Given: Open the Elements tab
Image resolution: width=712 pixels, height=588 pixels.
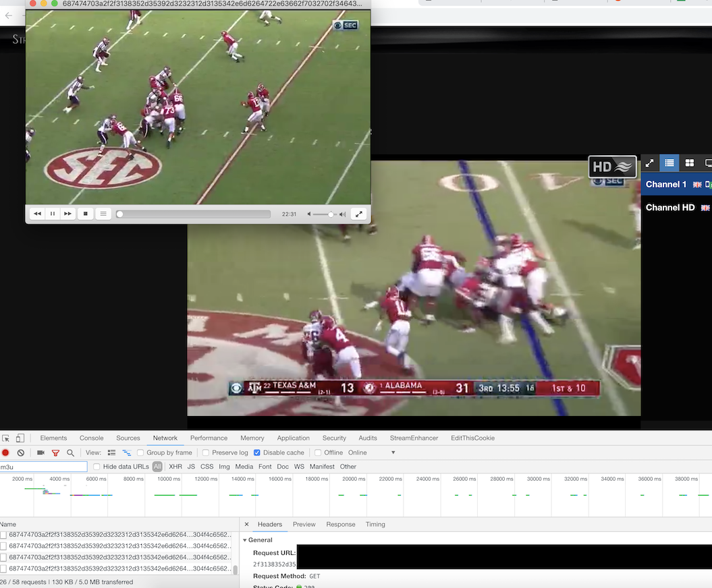Looking at the screenshot, I should 53,438.
